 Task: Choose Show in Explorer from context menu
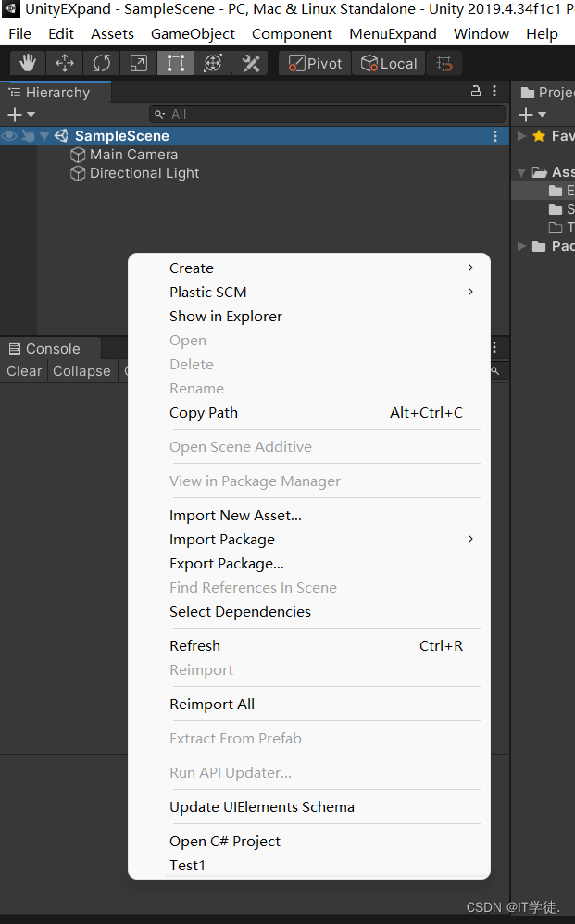point(226,317)
